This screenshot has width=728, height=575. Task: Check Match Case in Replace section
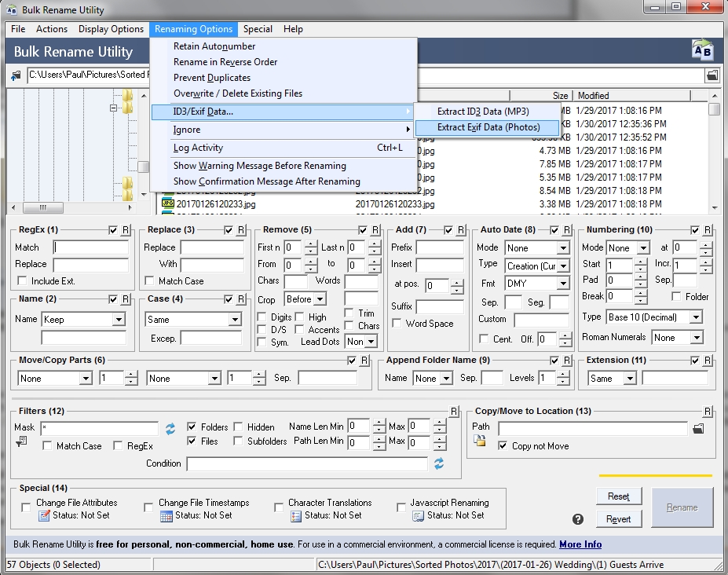(149, 281)
